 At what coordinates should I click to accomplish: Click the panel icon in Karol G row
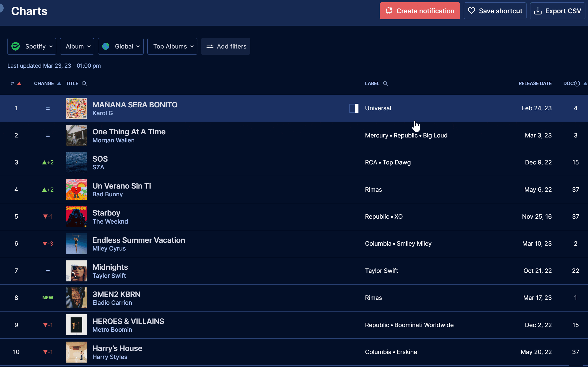(354, 108)
